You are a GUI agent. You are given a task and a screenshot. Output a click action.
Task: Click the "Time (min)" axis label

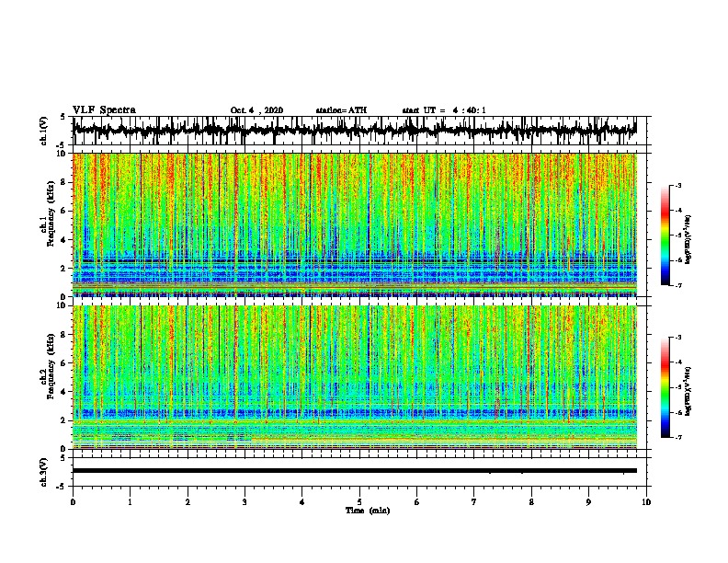pos(368,511)
